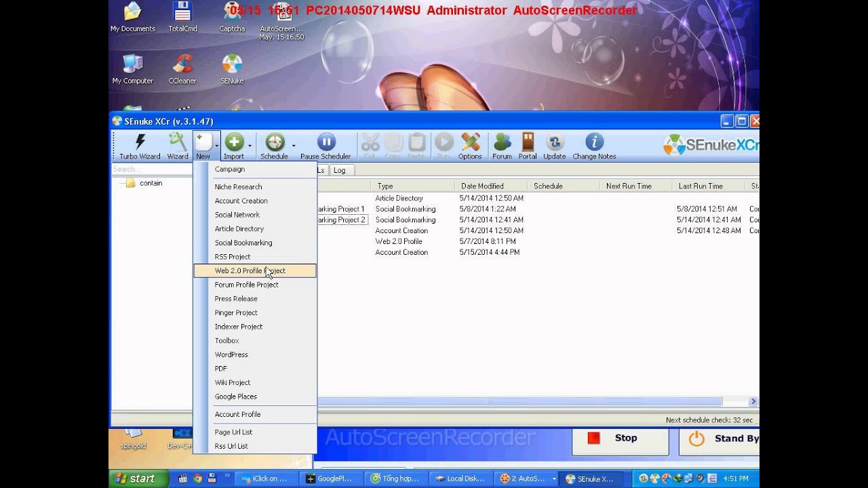Viewport: 868px width, 488px height.
Task: Open Options tools icon
Action: tap(470, 146)
